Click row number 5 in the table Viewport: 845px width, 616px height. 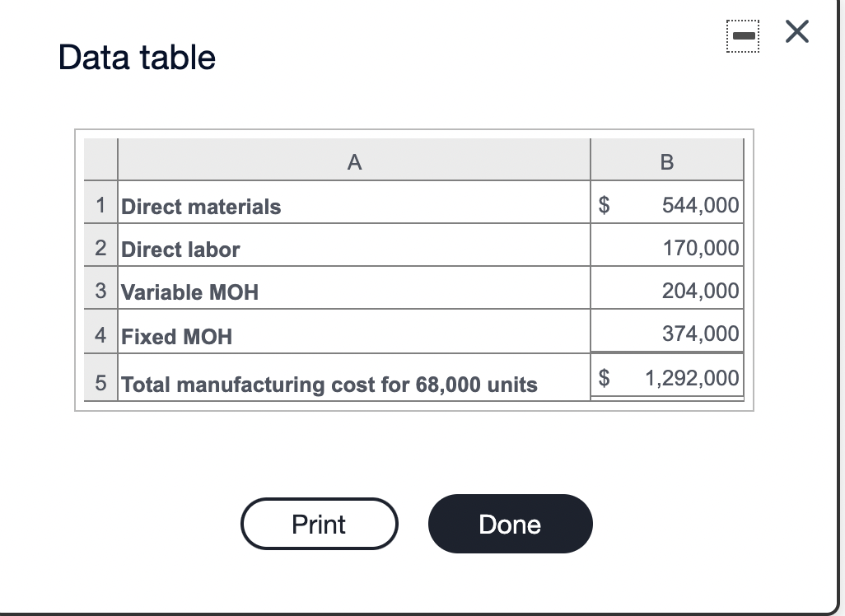100,384
